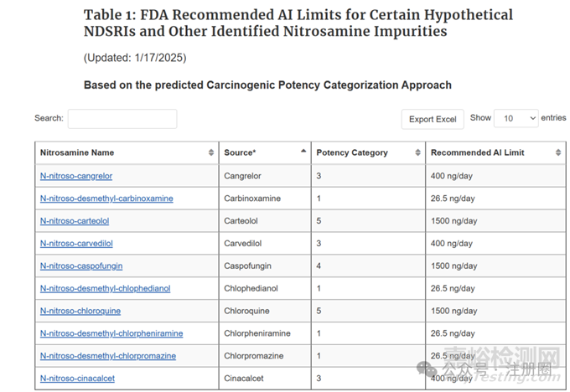Screen dimensions: 570x392
Task: Sort by Potency Category arrows
Action: 417,153
